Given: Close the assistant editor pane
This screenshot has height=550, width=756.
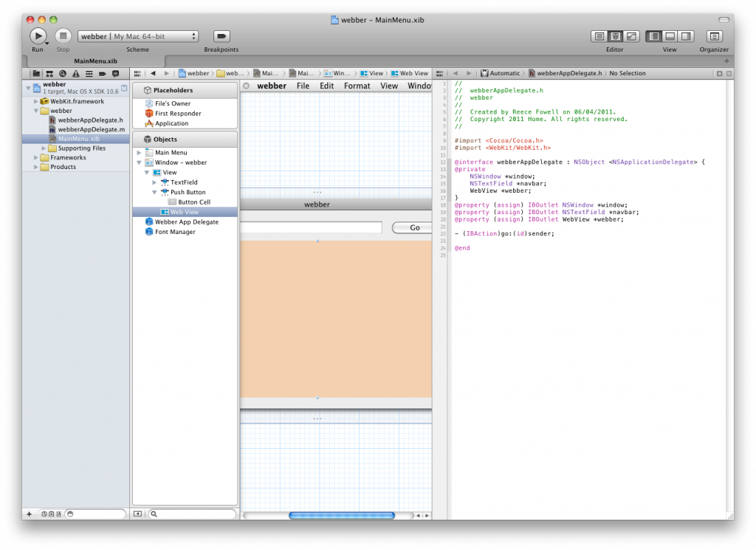Looking at the screenshot, I should point(729,74).
